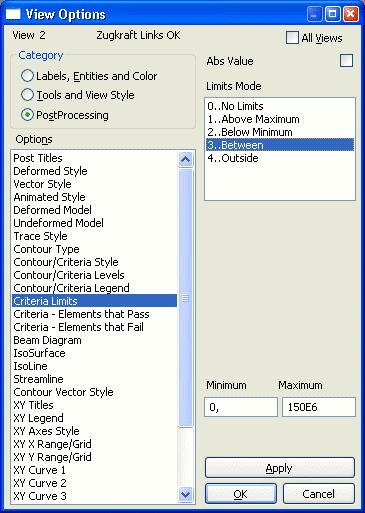Open Post Titles option
Viewport: 365px width, 513px height.
coord(94,158)
